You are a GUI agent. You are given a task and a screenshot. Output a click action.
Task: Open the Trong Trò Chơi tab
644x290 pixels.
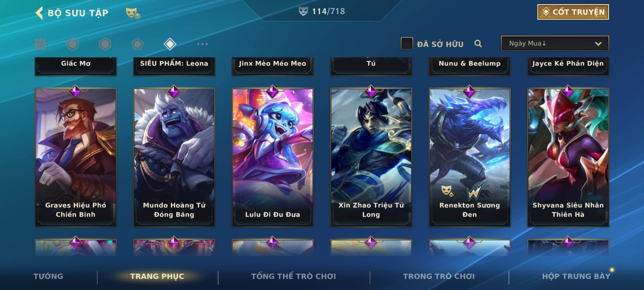tap(439, 276)
